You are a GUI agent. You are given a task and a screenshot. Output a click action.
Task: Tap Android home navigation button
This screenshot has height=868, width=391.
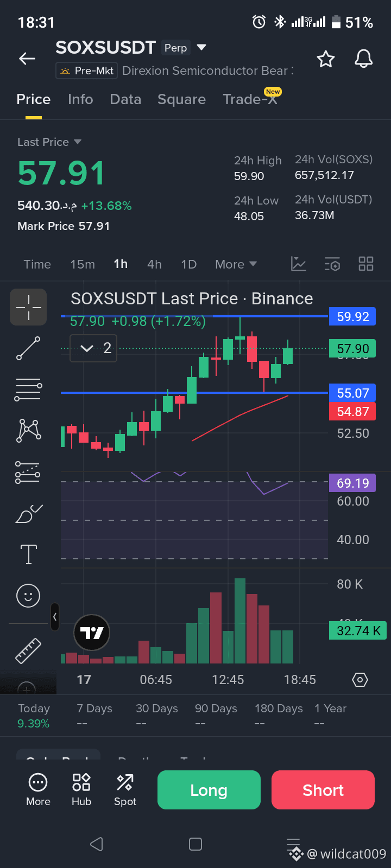(x=195, y=844)
